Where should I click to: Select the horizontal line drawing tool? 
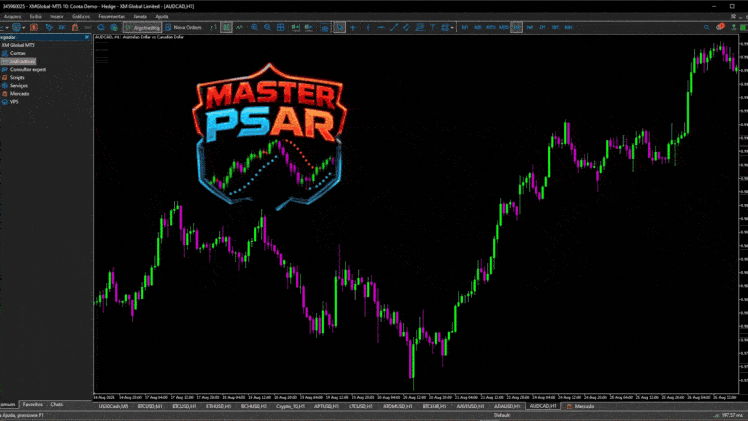[381, 27]
